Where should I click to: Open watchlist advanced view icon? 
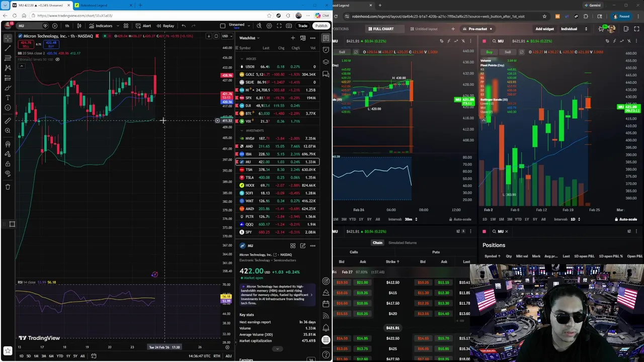tap(303, 38)
